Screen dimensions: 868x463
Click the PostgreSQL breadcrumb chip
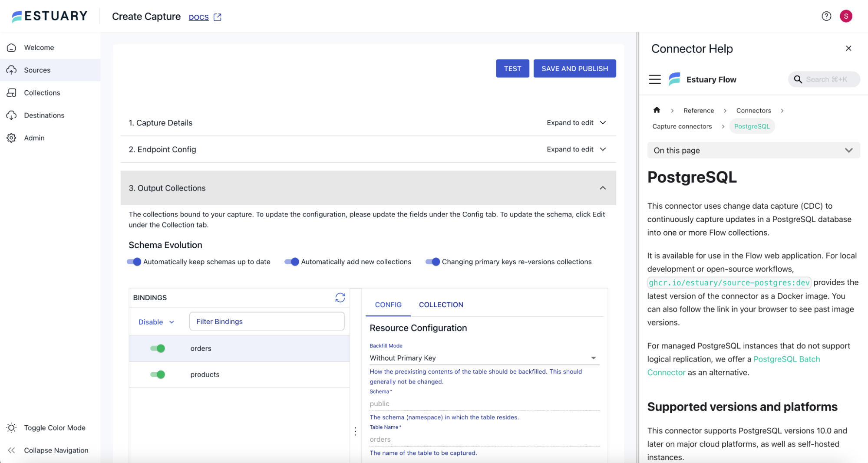tap(752, 126)
